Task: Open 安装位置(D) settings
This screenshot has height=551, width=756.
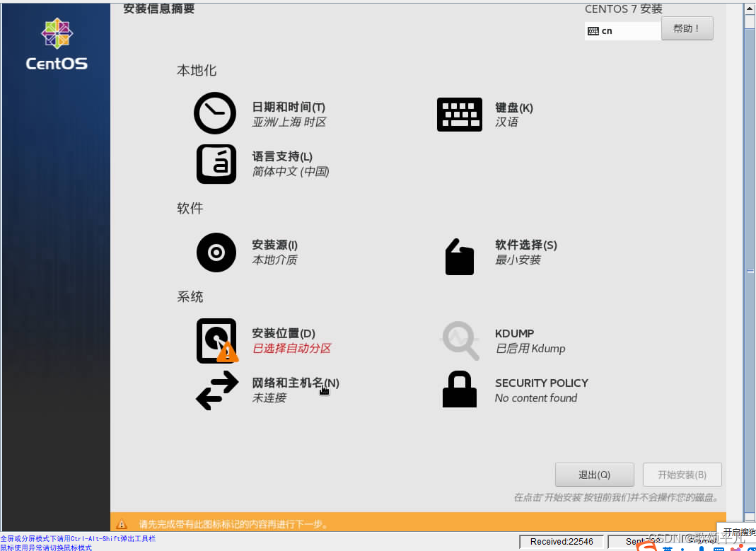Action: pyautogui.click(x=284, y=333)
